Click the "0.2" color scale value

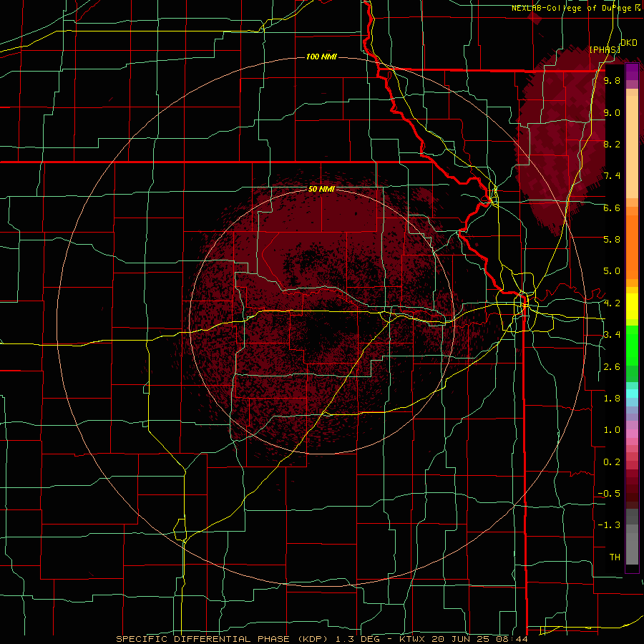[612, 462]
